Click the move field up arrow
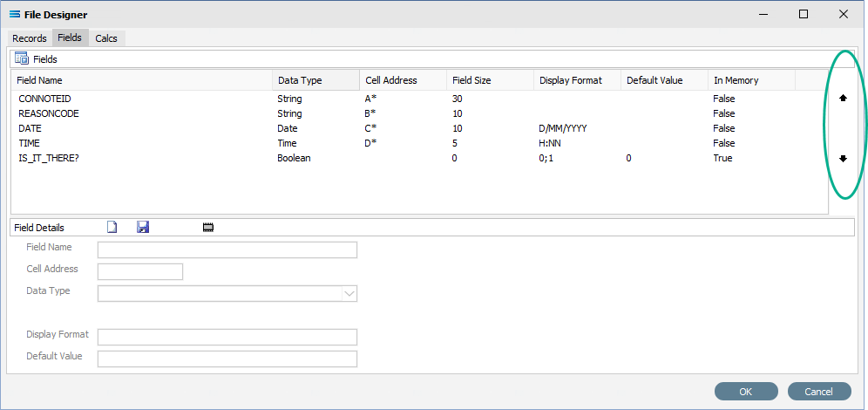868x410 pixels. tap(843, 98)
